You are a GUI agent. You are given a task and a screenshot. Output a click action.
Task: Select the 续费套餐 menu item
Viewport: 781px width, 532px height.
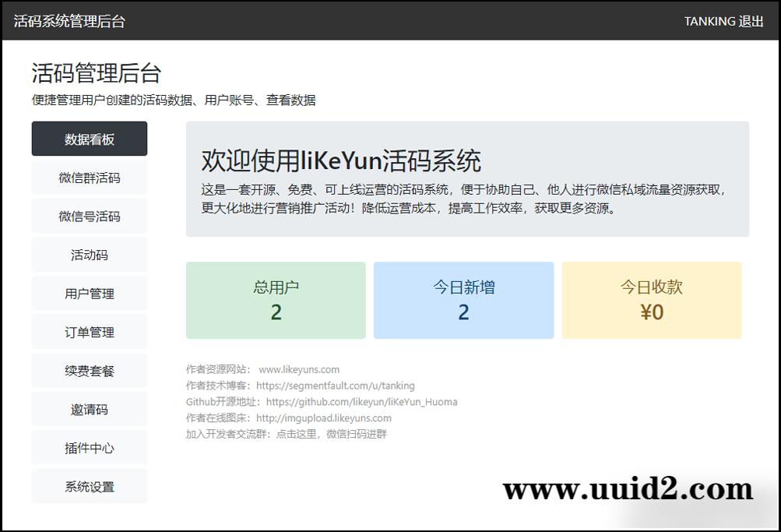point(90,371)
